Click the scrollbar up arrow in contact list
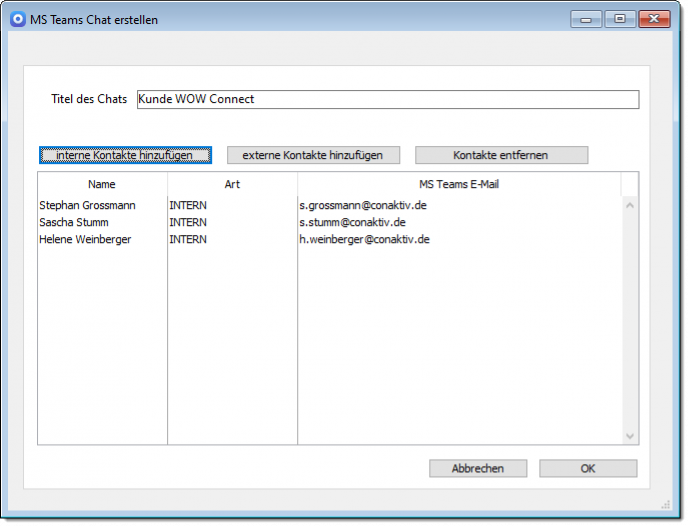This screenshot has height=526, width=688. (x=630, y=205)
